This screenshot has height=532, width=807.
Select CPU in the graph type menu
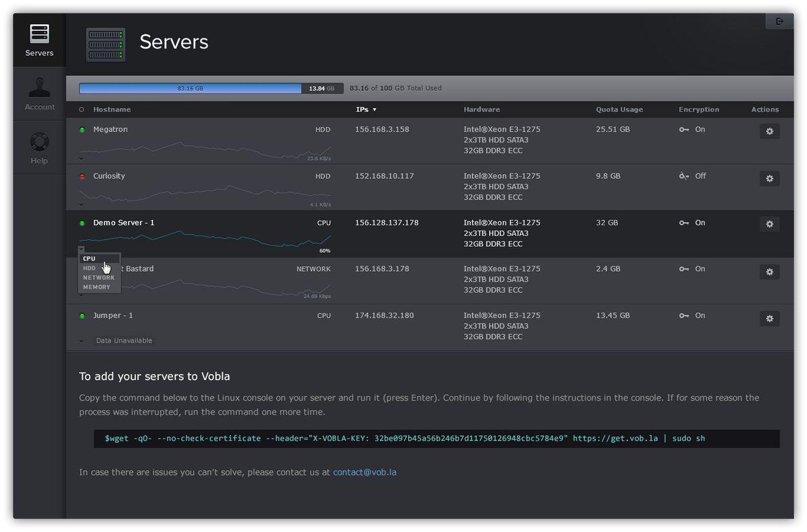[100, 259]
